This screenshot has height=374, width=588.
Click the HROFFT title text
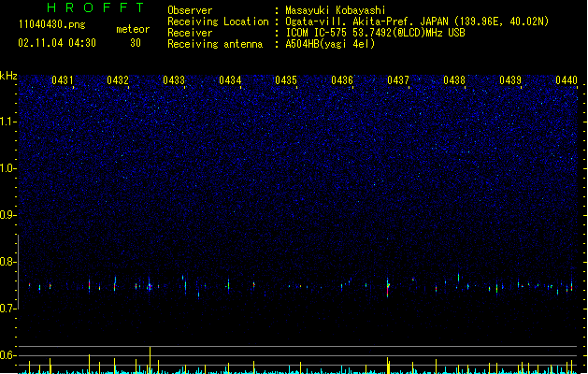click(x=95, y=7)
